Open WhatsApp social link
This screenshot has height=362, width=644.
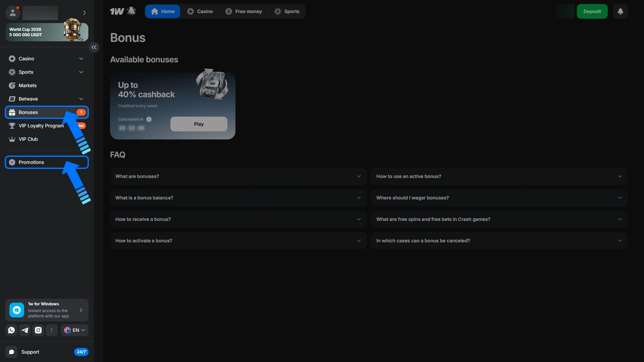click(x=11, y=330)
